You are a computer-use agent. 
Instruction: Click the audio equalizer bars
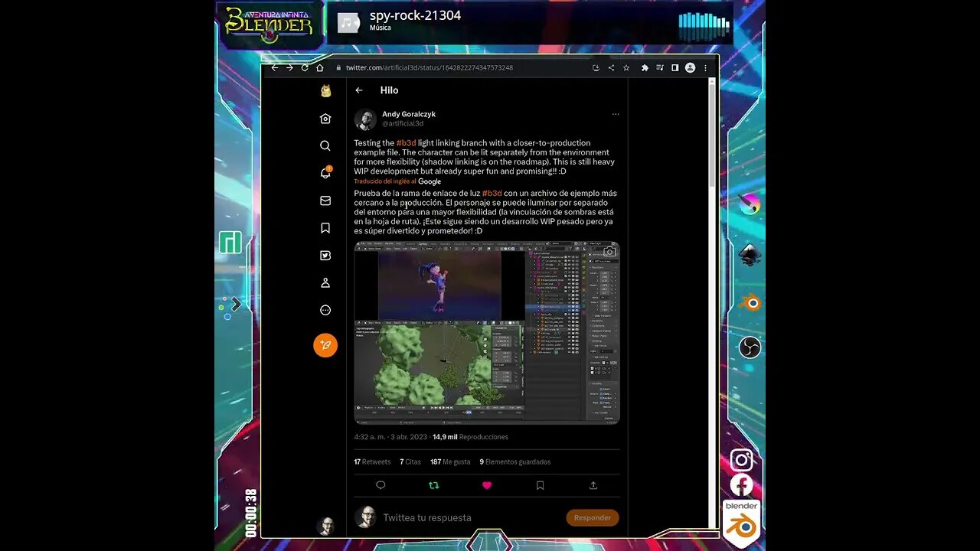tap(704, 27)
